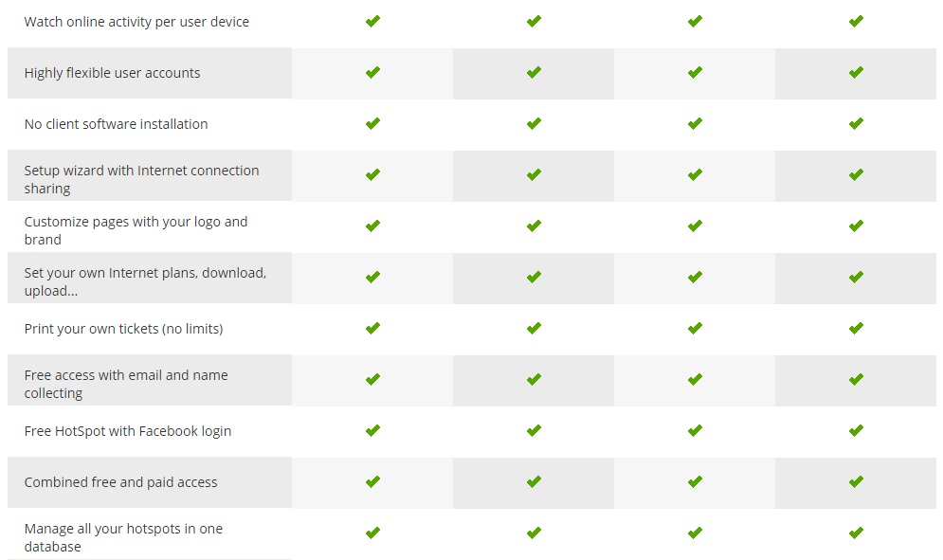Click first column checkmark for Customize pages row
This screenshot has height=560, width=943.
pos(372,226)
